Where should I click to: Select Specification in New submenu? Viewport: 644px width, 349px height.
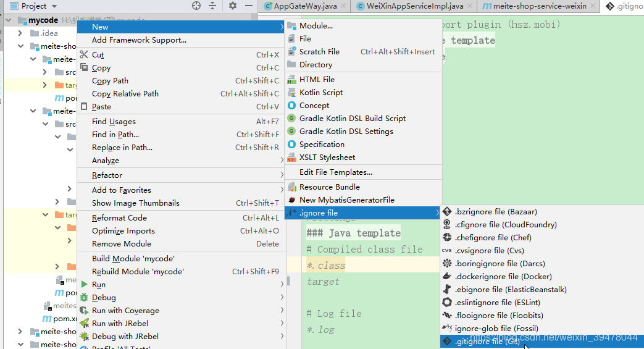pos(363,145)
